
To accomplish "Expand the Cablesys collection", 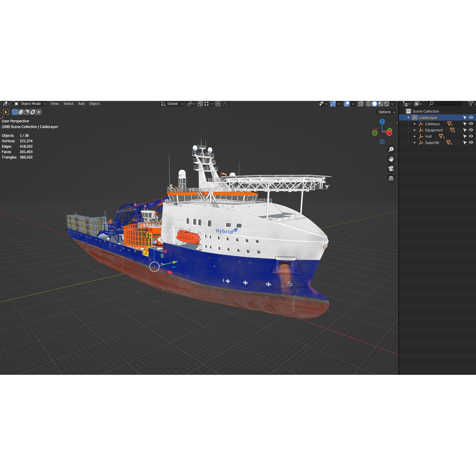I will click(415, 123).
